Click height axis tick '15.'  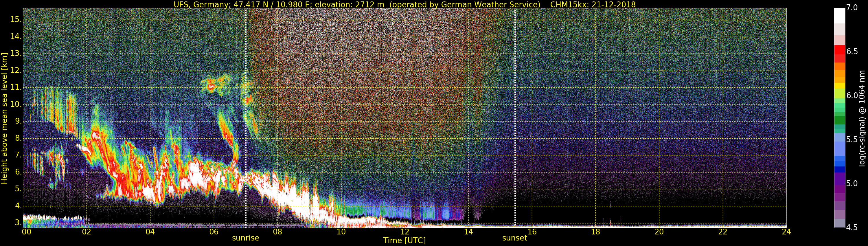coord(16,20)
